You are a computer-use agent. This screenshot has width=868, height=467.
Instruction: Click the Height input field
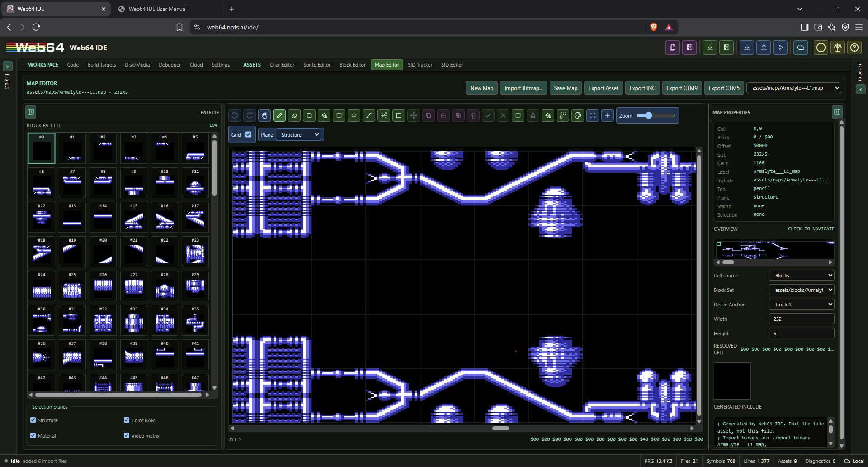point(802,334)
